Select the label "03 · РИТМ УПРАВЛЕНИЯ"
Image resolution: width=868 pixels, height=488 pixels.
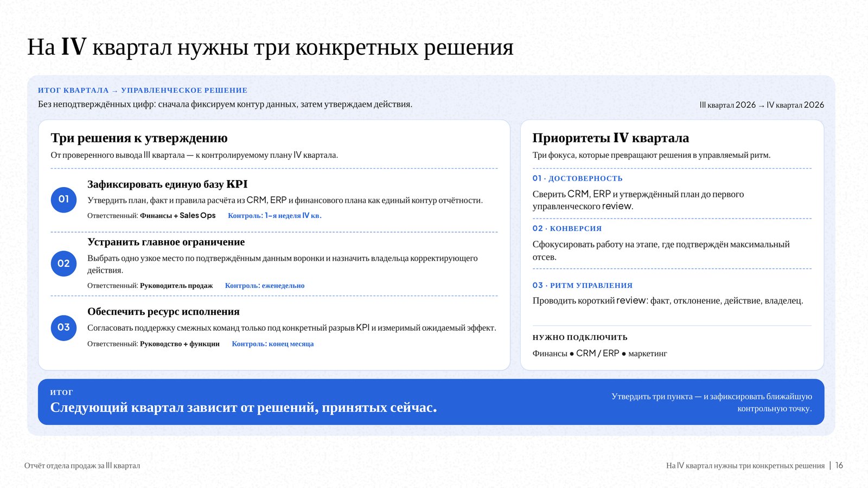(583, 286)
